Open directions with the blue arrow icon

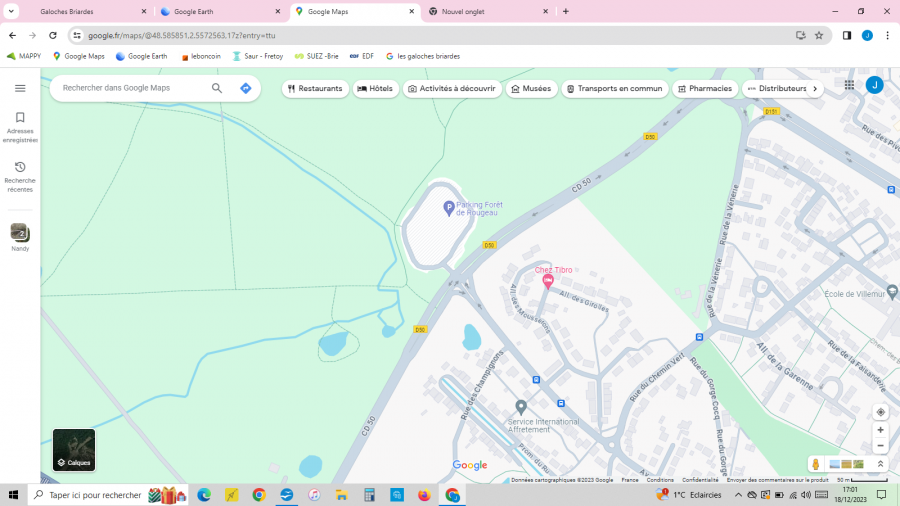click(245, 88)
